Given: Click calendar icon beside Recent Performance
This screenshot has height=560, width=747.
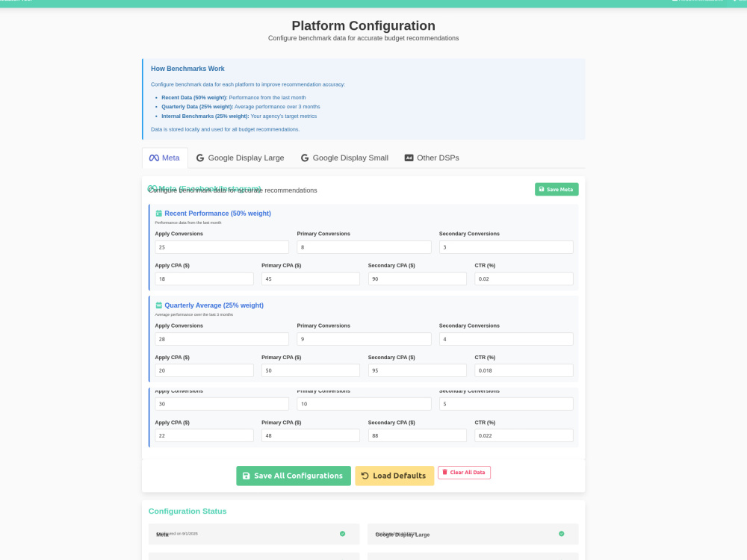Looking at the screenshot, I should pyautogui.click(x=158, y=214).
